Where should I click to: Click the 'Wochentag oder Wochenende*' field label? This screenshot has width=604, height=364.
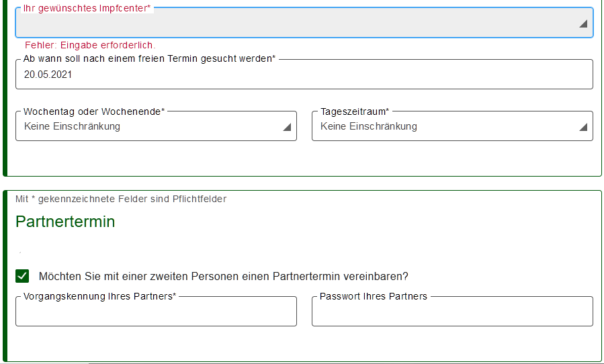[x=94, y=111]
